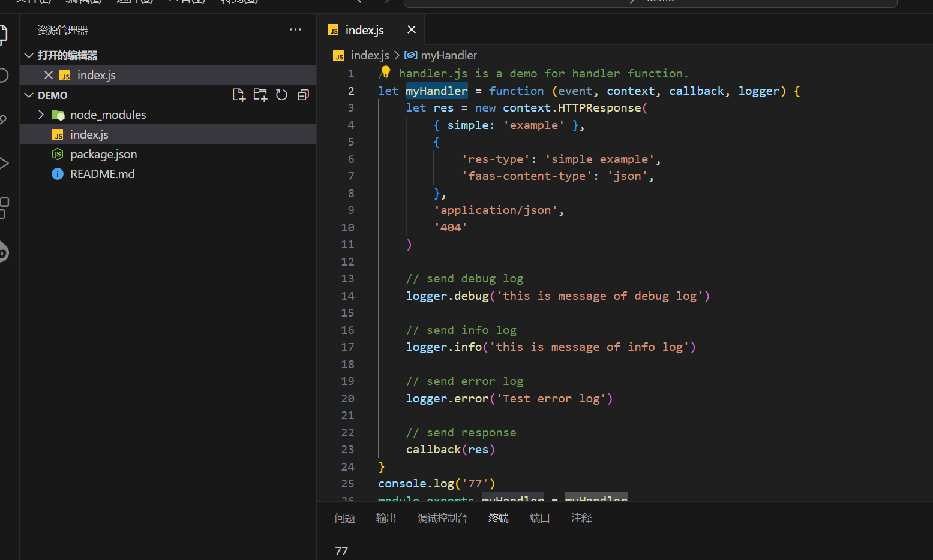This screenshot has width=933, height=560.
Task: Click the '404' string on line 10
Action: point(451,227)
